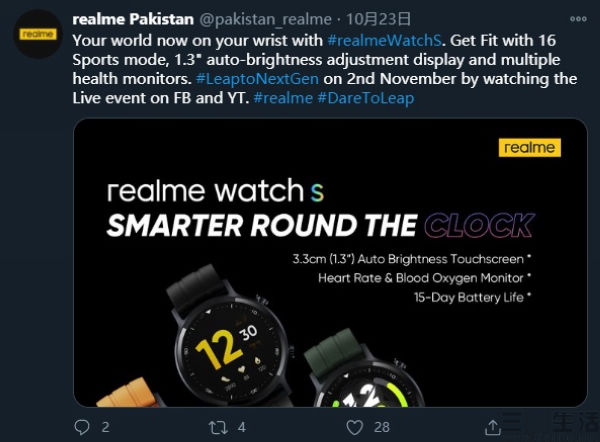Image resolution: width=600 pixels, height=442 pixels.
Task: Click the realme Pakistan display name
Action: click(133, 19)
